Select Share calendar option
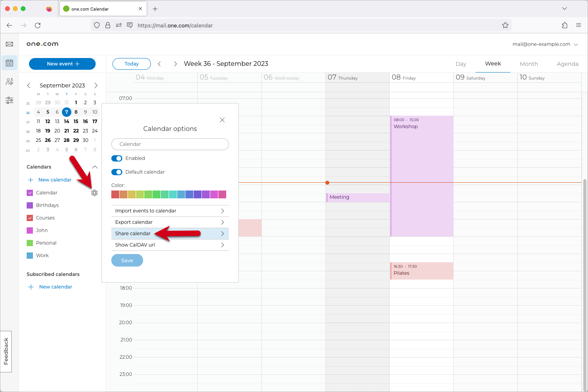Screen dimensions: 588x392 point(170,234)
